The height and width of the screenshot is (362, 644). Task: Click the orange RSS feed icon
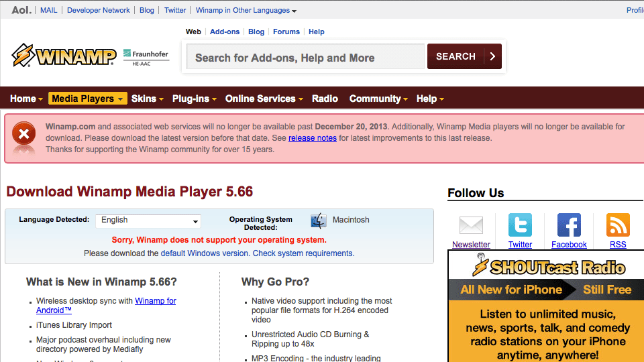pyautogui.click(x=618, y=225)
